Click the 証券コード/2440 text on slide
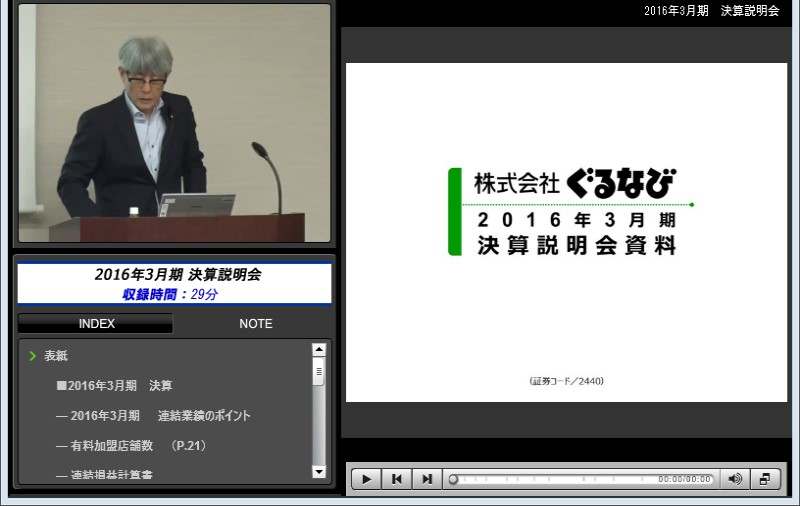Screen dimensions: 800x506 (x=566, y=381)
